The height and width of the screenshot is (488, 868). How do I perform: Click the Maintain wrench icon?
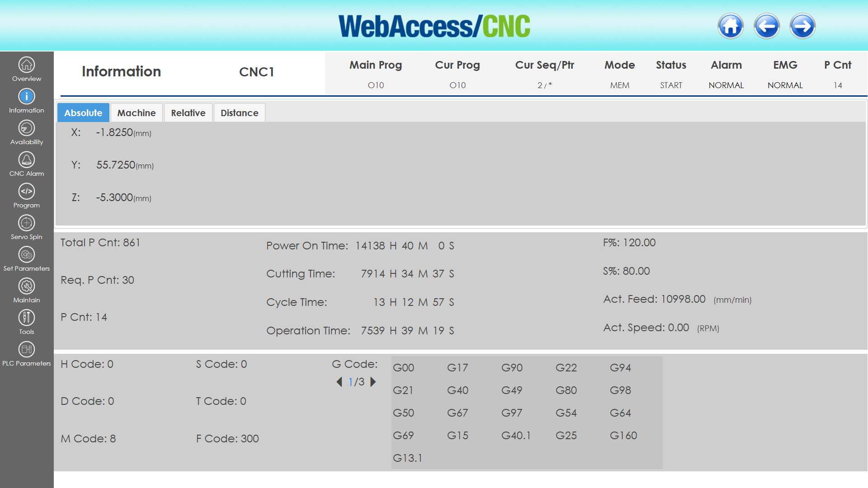[27, 286]
